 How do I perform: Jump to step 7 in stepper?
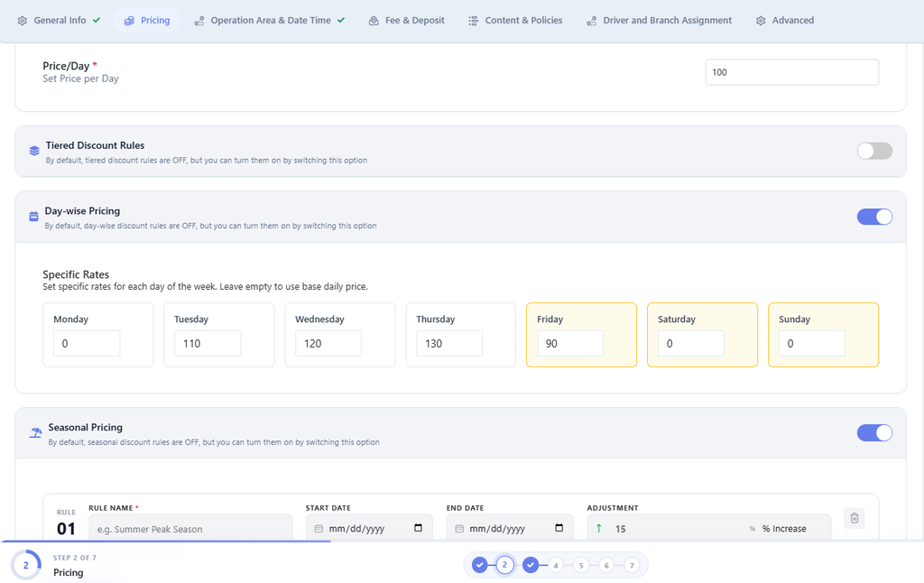(632, 565)
